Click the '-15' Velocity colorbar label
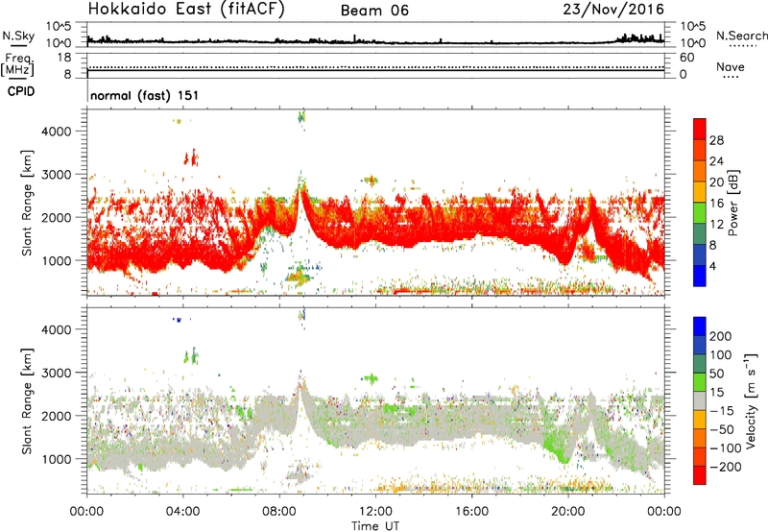The height and width of the screenshot is (532, 768). tap(722, 411)
